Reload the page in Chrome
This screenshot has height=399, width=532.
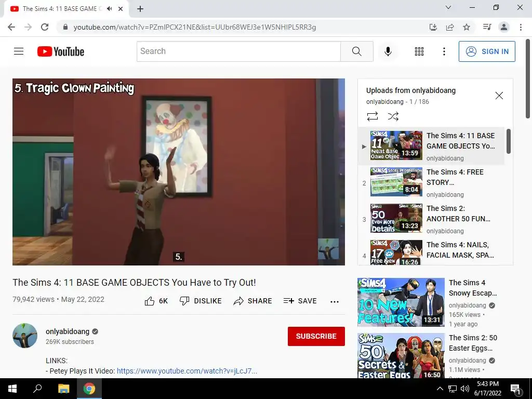pos(45,27)
